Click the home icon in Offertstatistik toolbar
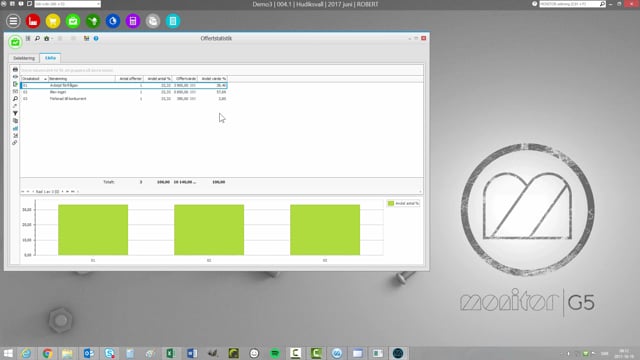 click(47, 38)
